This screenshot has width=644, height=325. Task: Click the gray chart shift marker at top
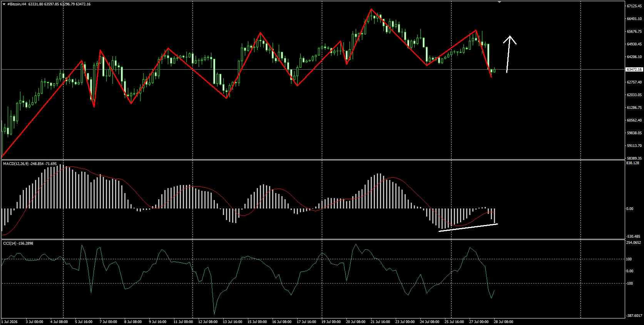[x=499, y=2]
